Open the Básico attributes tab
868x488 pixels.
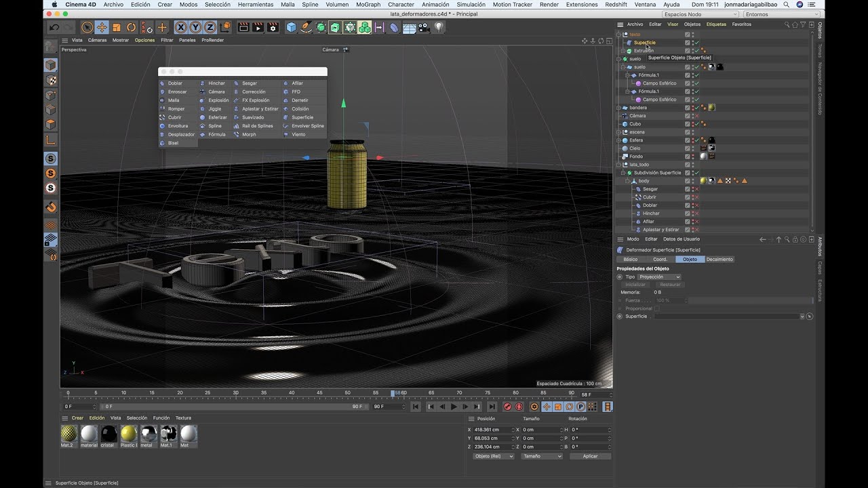click(x=631, y=260)
